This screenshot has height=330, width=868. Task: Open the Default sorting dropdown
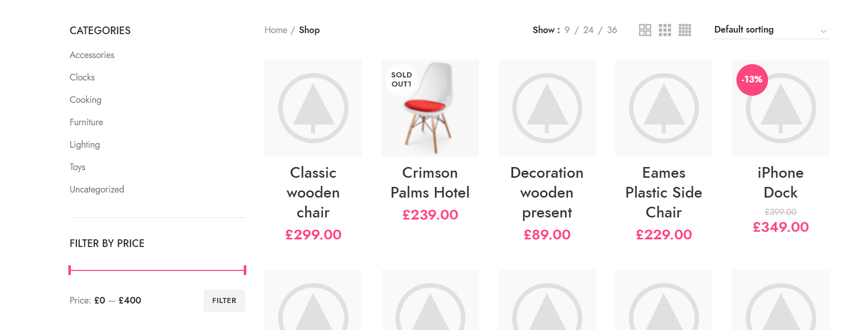point(771,30)
